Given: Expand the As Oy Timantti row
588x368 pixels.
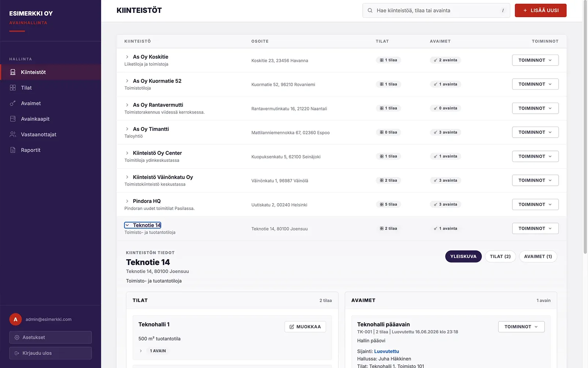Looking at the screenshot, I should click(127, 129).
